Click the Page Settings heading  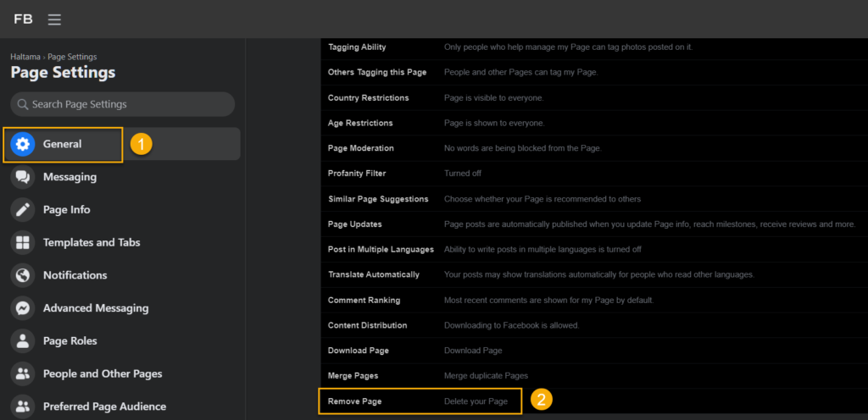[x=63, y=72]
